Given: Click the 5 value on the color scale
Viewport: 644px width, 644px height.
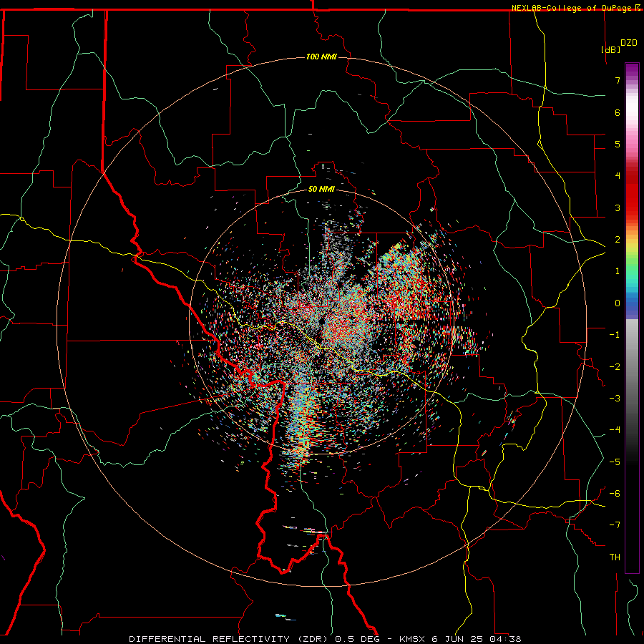Looking at the screenshot, I should tap(618, 144).
